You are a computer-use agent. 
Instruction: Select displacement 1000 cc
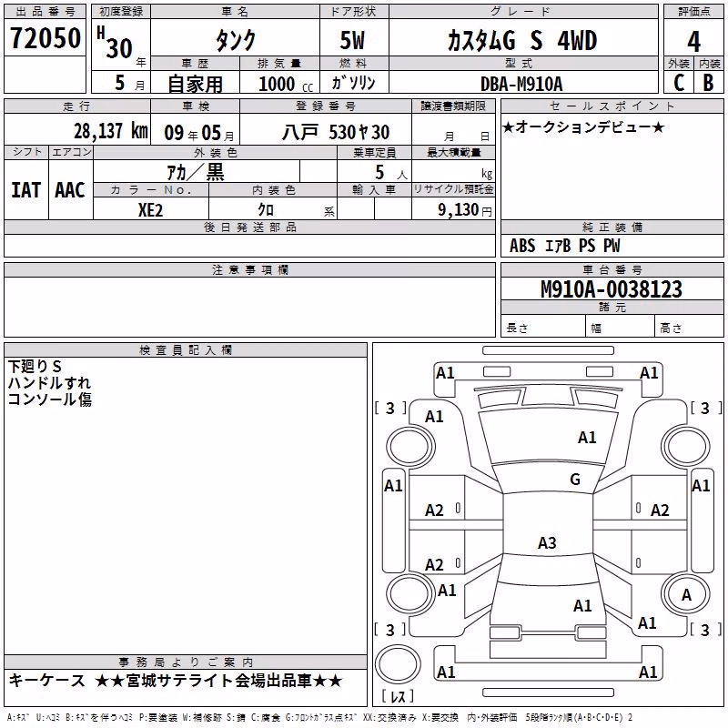point(286,84)
